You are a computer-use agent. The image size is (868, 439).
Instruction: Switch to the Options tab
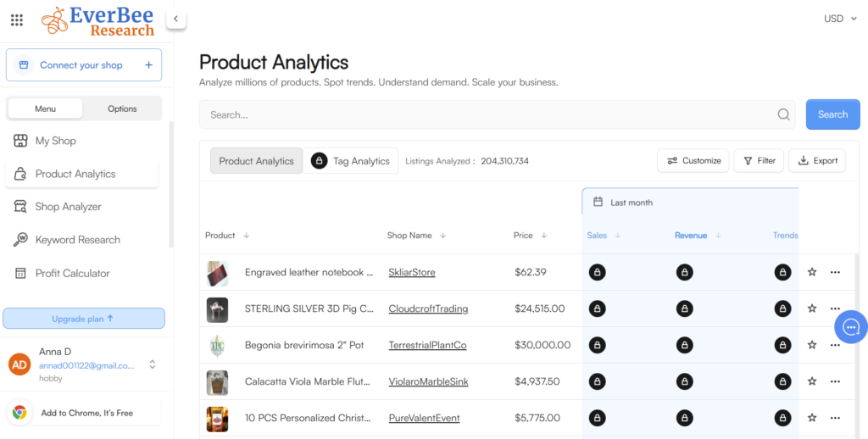pyautogui.click(x=122, y=108)
